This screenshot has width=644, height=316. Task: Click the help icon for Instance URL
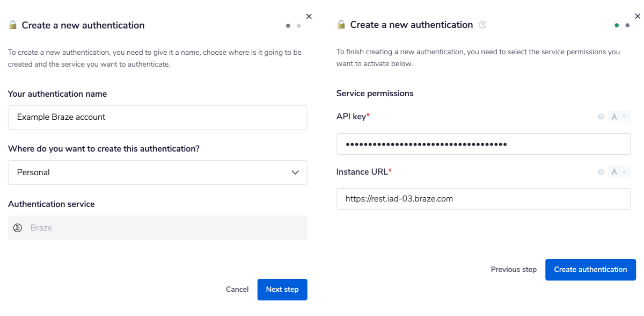coord(601,172)
